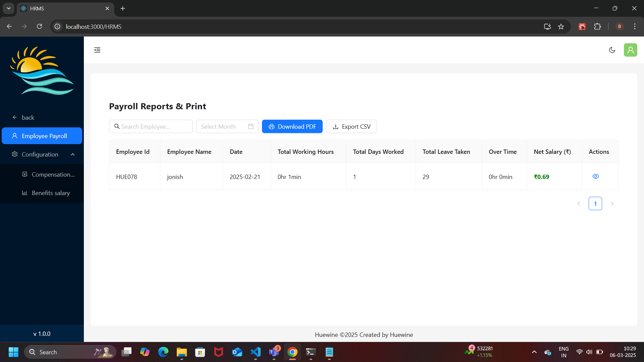The width and height of the screenshot is (644, 362).
Task: Click the Download PDF button
Action: 292,126
